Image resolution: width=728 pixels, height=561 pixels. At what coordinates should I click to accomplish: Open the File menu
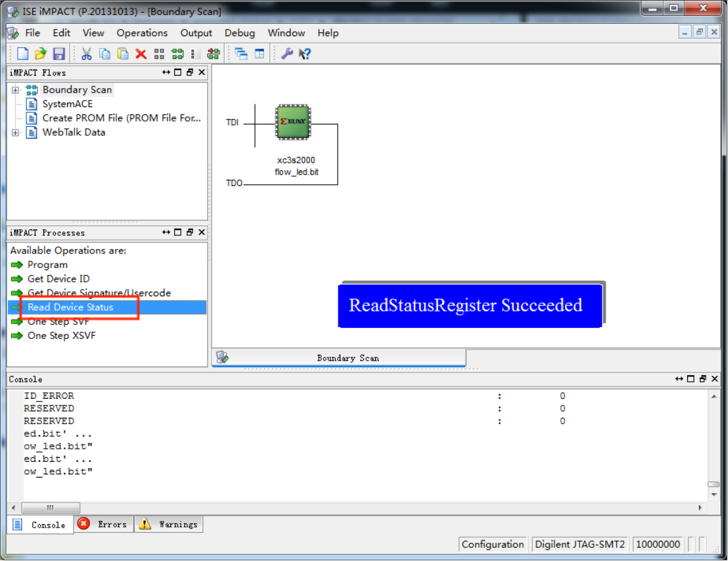tap(32, 33)
